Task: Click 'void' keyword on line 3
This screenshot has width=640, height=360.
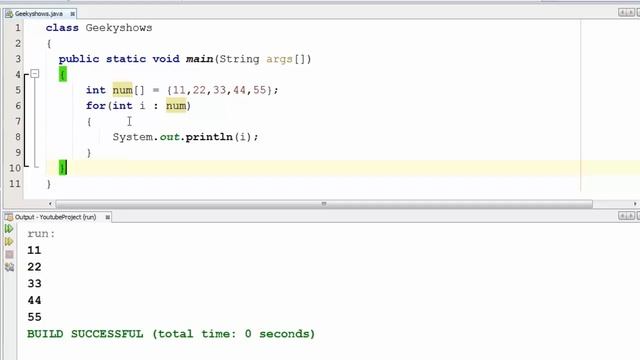Action: point(166,59)
